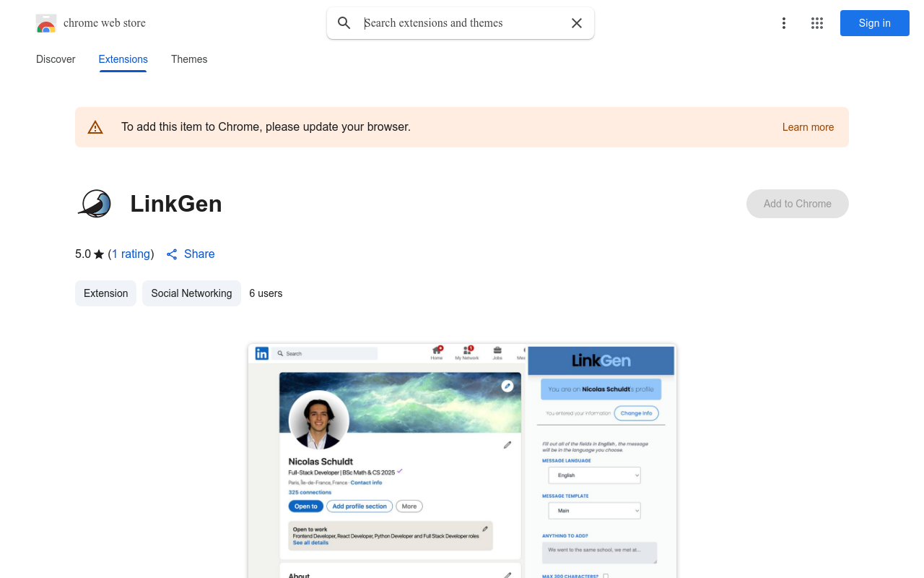Click the search magnifier icon
Viewport: 924px width, 578px height.
point(344,23)
